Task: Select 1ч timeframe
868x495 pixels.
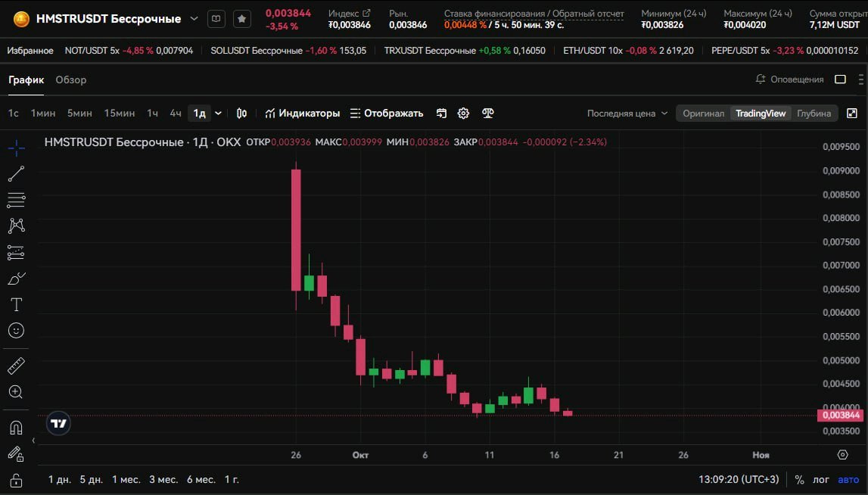Action: 152,113
